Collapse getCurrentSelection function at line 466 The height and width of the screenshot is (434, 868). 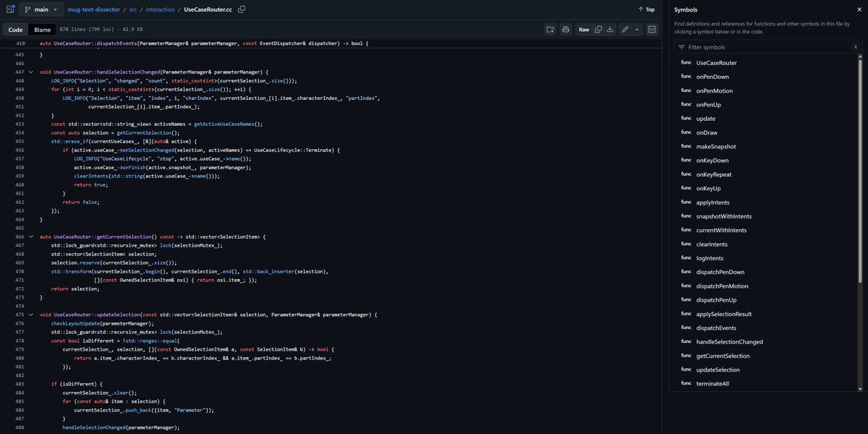(x=30, y=237)
